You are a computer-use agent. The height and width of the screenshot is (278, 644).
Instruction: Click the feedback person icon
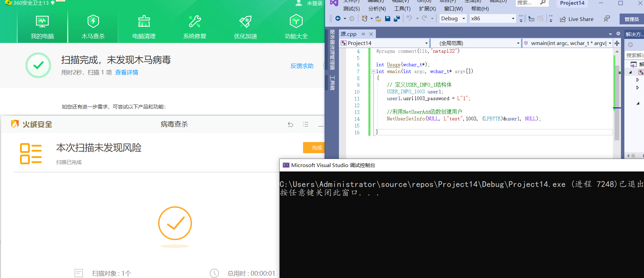pos(607,19)
